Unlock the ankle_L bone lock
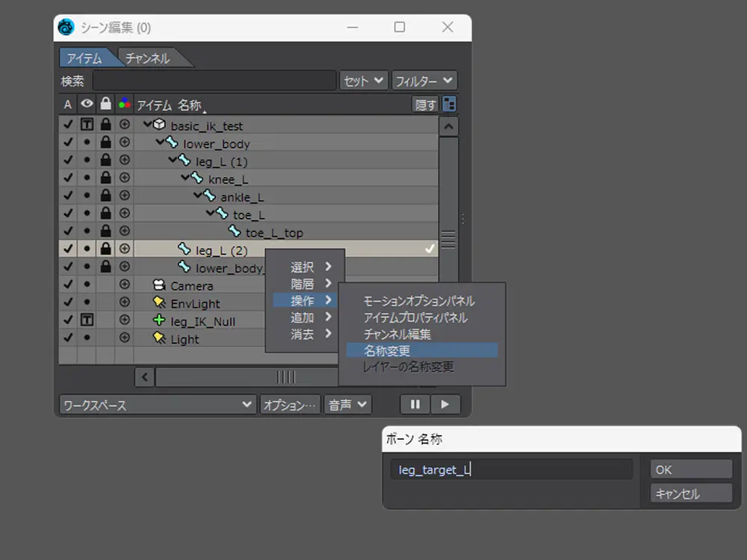 (x=105, y=197)
